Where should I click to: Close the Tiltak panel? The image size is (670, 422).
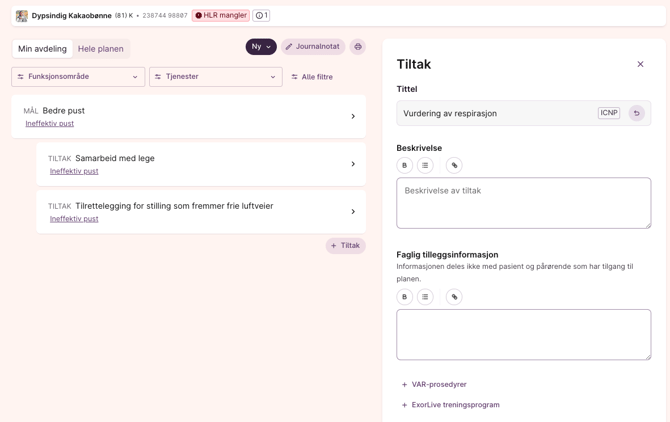pos(640,64)
